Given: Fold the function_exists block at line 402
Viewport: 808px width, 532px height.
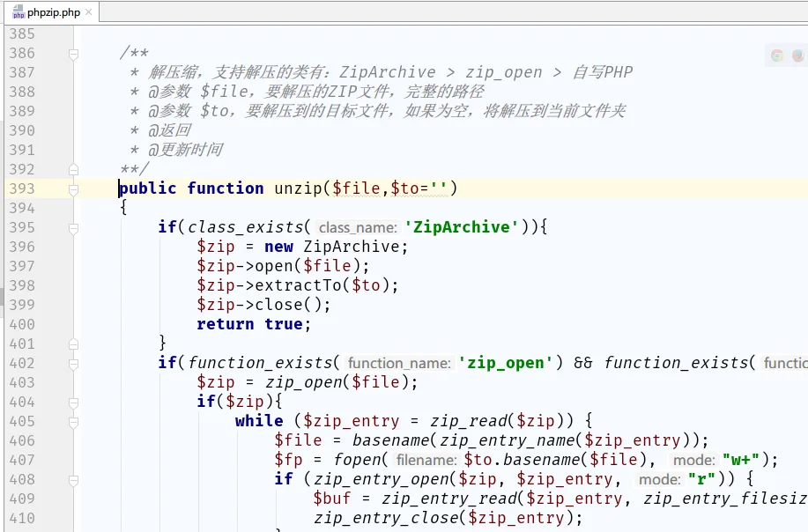Looking at the screenshot, I should tap(74, 363).
